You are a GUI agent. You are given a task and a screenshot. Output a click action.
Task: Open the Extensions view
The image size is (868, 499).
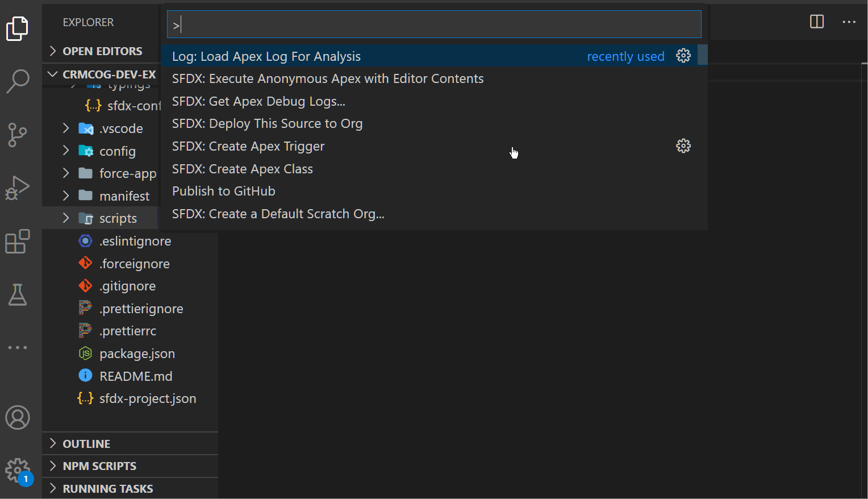pyautogui.click(x=18, y=242)
